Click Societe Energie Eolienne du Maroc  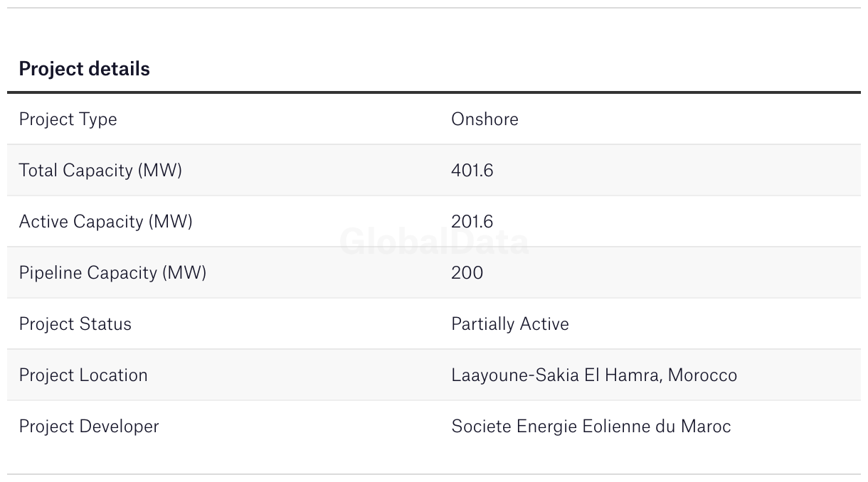pyautogui.click(x=591, y=426)
